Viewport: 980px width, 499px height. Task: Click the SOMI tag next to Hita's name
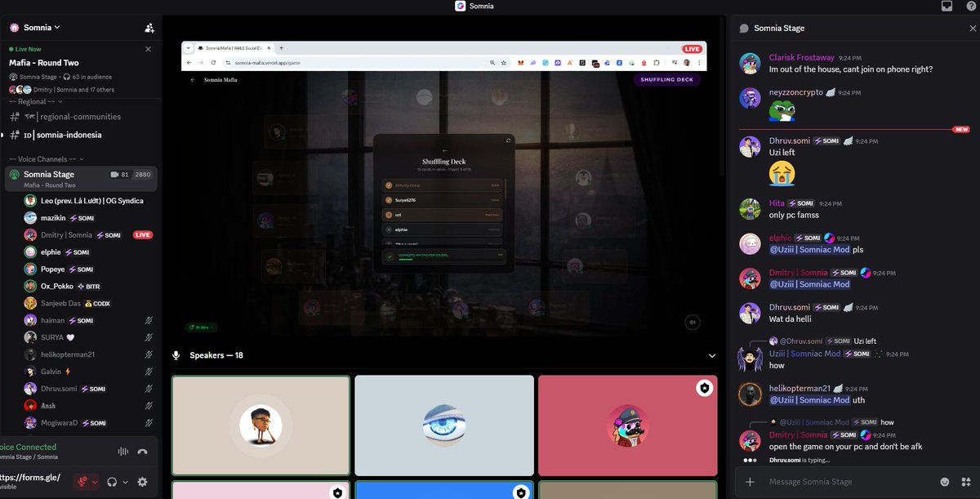coord(801,203)
